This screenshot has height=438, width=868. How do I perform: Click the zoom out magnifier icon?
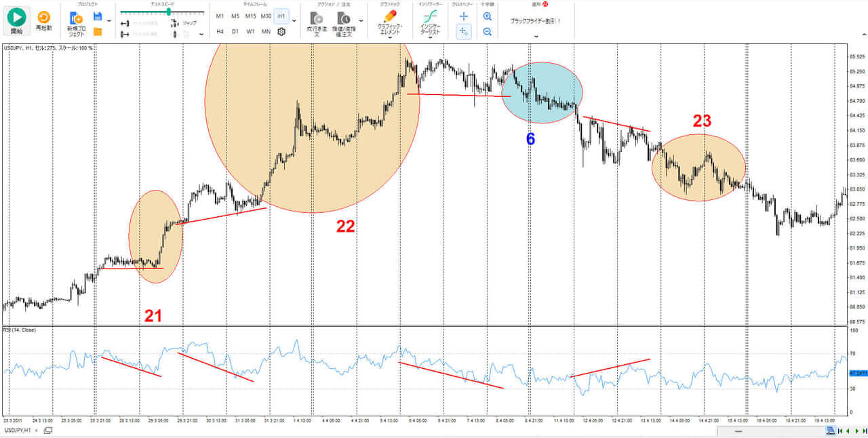(x=487, y=31)
